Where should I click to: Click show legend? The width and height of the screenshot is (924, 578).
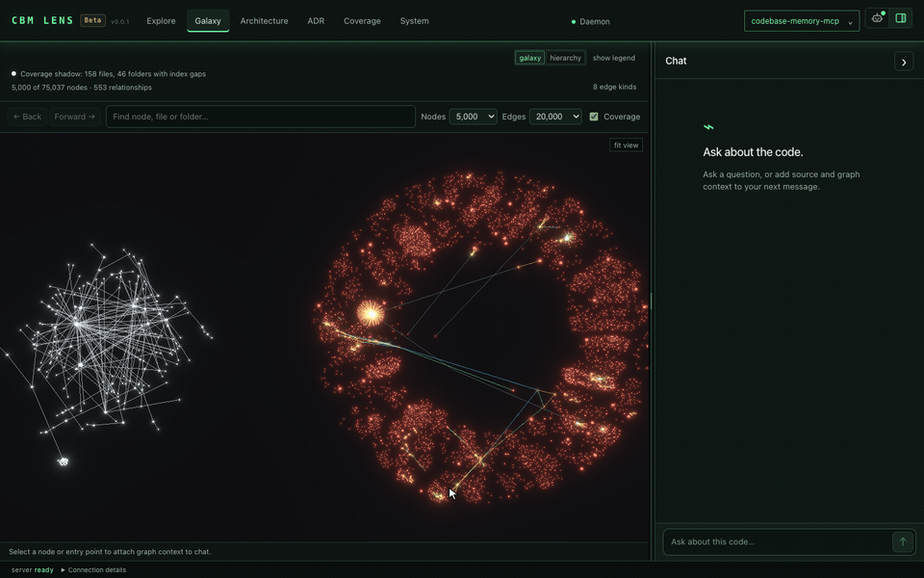pyautogui.click(x=613, y=58)
